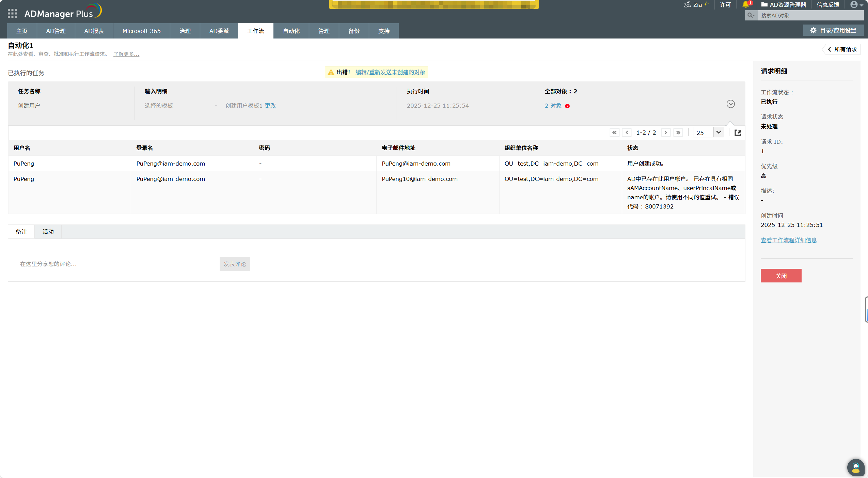868x478 pixels.
Task: Click the comment input field
Action: tap(117, 264)
